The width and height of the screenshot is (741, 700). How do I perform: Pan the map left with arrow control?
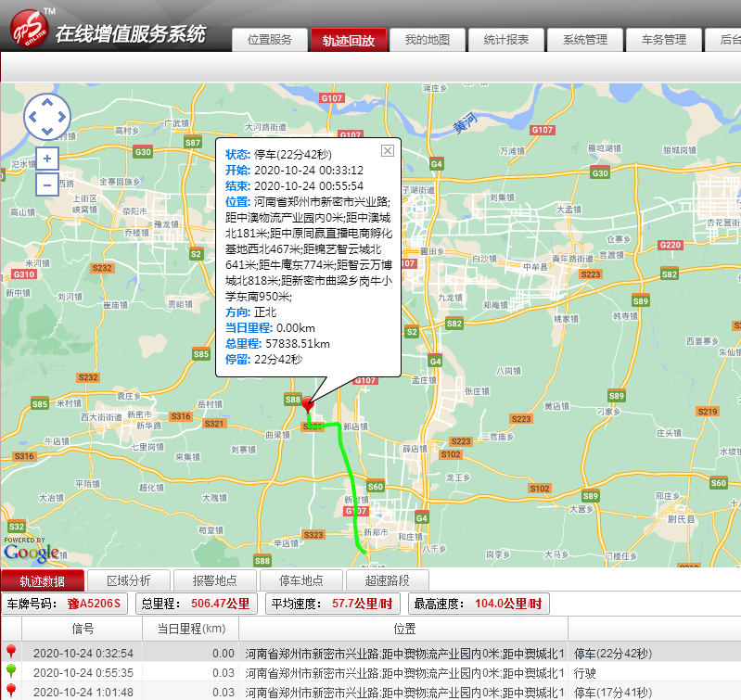coord(32,117)
